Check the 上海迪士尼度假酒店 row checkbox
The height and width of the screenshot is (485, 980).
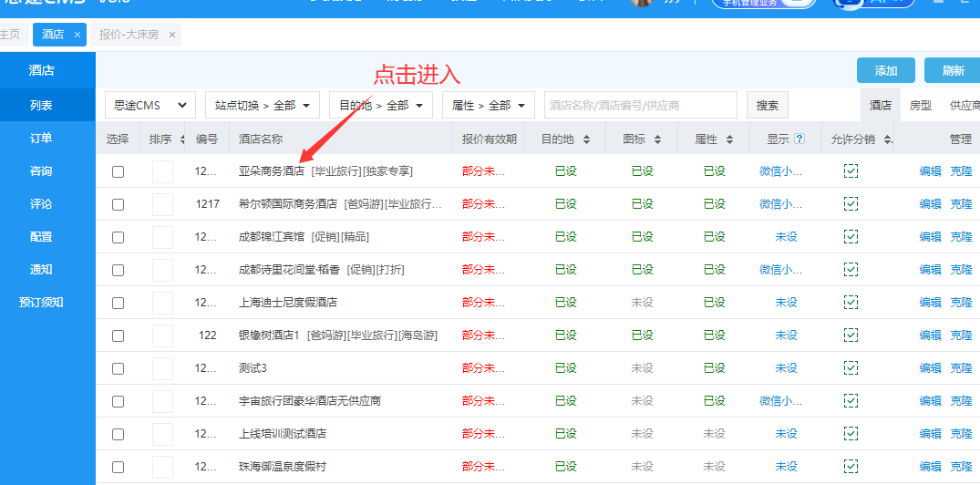[118, 303]
